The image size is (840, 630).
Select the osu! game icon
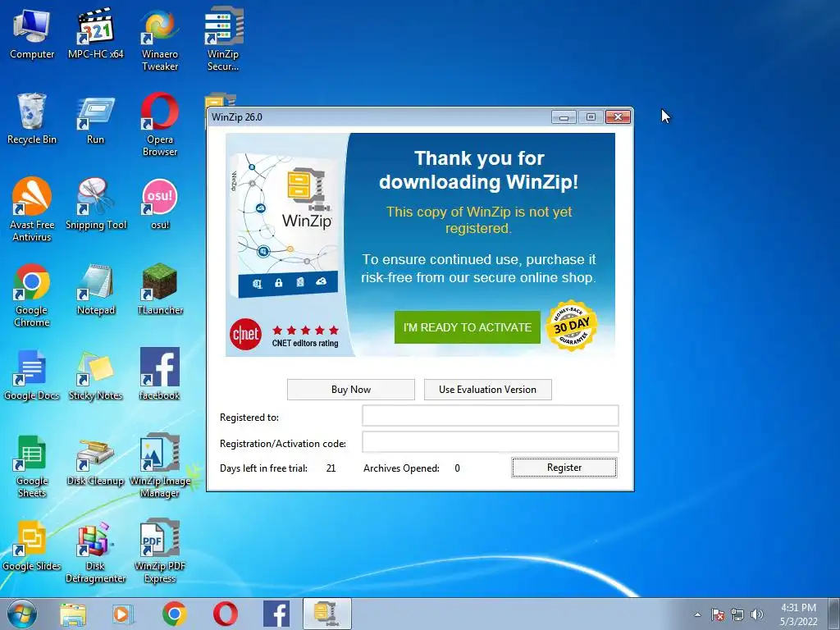tap(160, 204)
